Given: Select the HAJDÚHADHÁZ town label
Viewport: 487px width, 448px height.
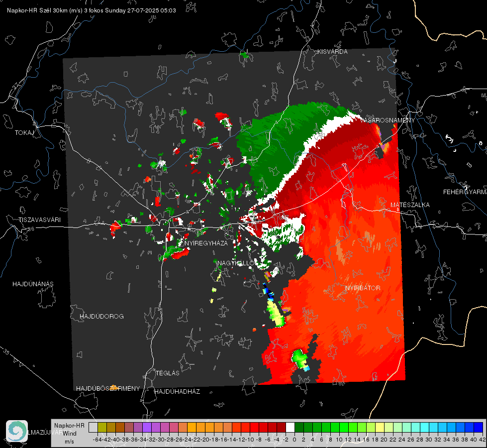Looking at the screenshot, I should coord(177,392).
